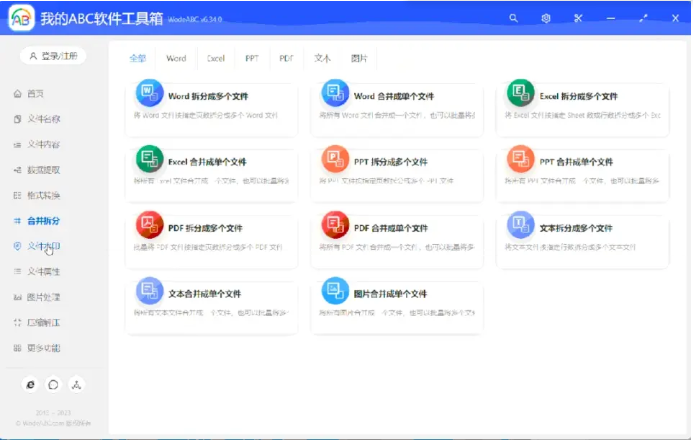Click the 图片合并成单个文件 icon
693x440 pixels.
point(335,291)
